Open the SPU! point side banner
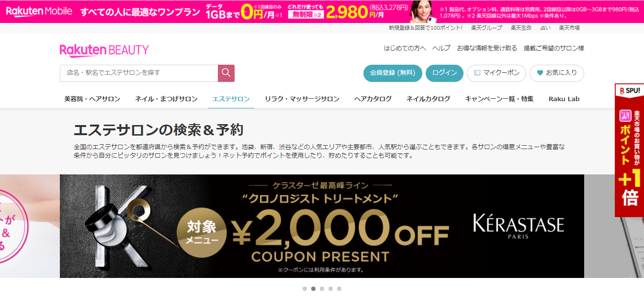644x300 pixels. (x=629, y=150)
